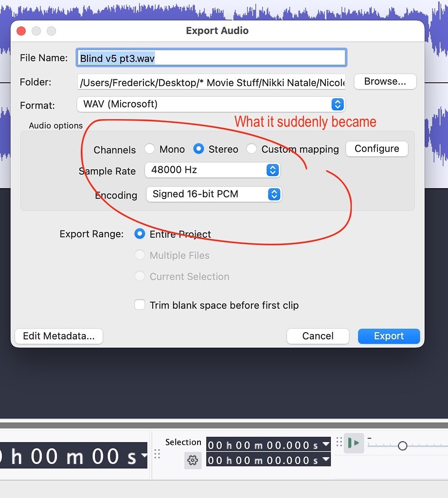This screenshot has height=498, width=448.
Task: Expand the time format chevron near the clock
Action: point(143,456)
